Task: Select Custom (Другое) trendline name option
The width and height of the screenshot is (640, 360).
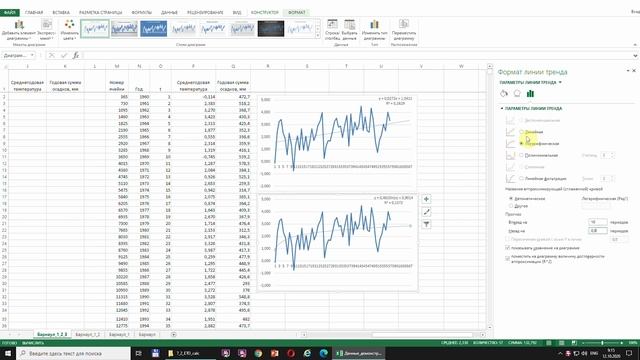Action: [x=511, y=206]
